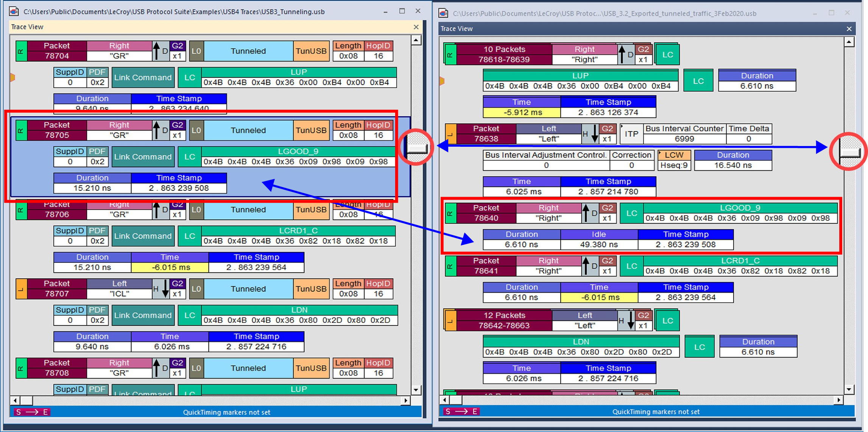Click app icon in USB3_Tunneling window title
The height and width of the screenshot is (432, 868).
14,11
